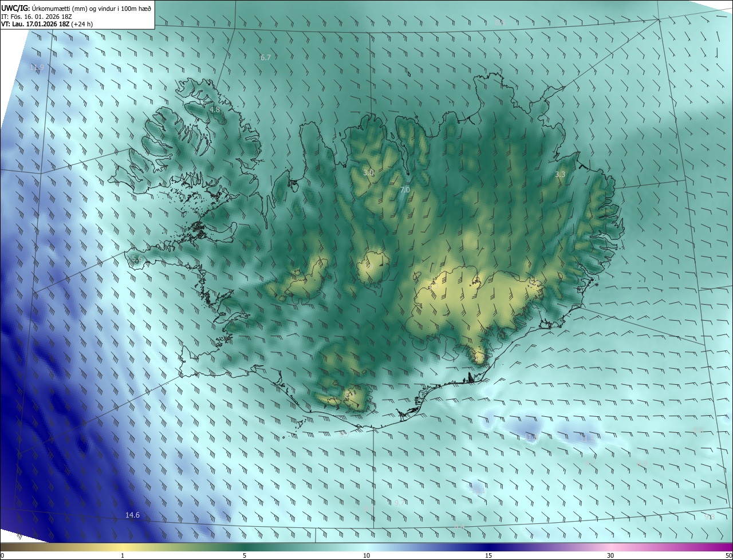The height and width of the screenshot is (560, 733).
Task: Click the 4.8 value label in the Westfjords
Action: [215, 109]
